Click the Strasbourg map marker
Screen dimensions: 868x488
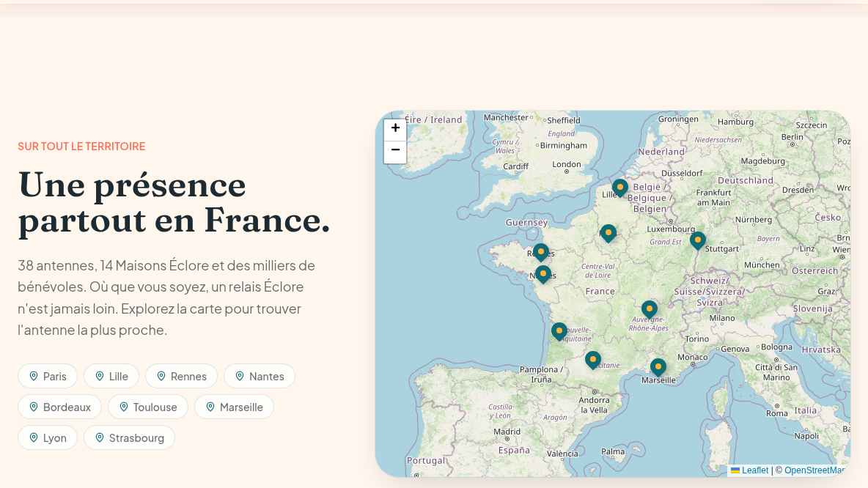pos(697,241)
